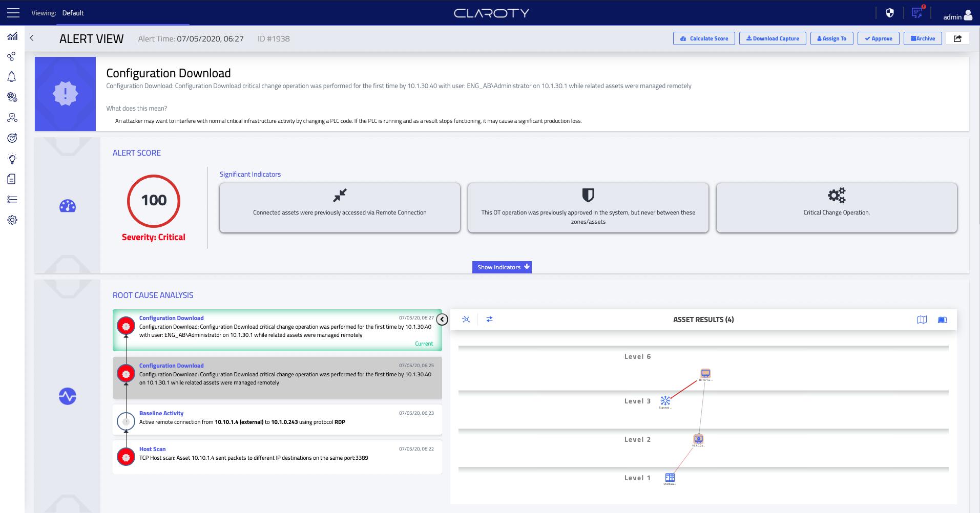Click the Level 1 PLC asset node

670,477
